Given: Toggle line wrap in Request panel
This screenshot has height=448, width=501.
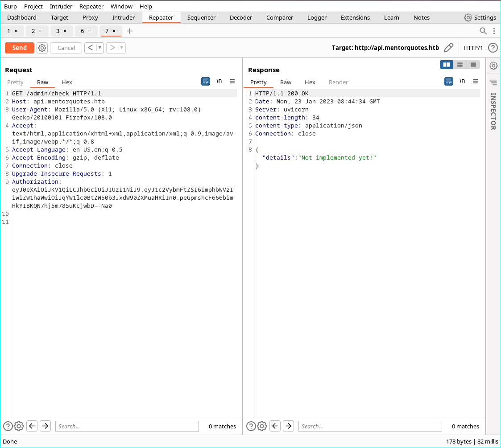Looking at the screenshot, I should pyautogui.click(x=206, y=82).
